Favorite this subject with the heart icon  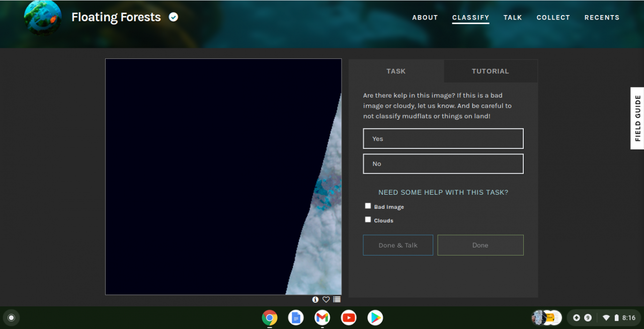(326, 299)
